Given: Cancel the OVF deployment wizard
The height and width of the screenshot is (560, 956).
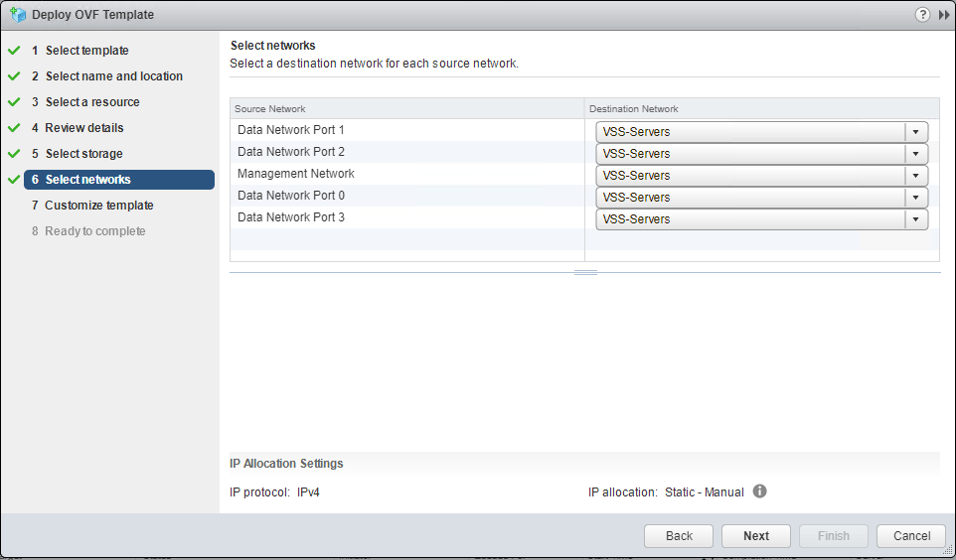Looking at the screenshot, I should 911,536.
